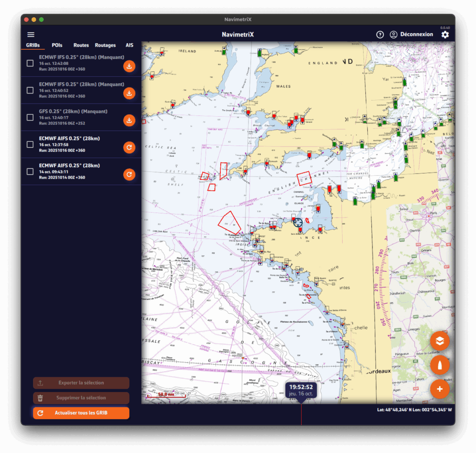Click the boat position button
The image size is (476, 453).
point(440,365)
